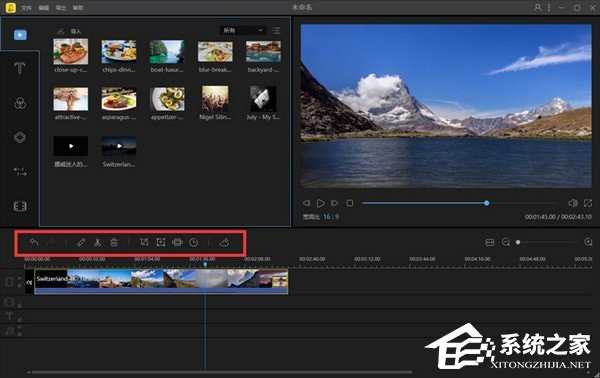Open the clock Duration tool in toolbar
The width and height of the screenshot is (600, 378).
click(x=194, y=242)
